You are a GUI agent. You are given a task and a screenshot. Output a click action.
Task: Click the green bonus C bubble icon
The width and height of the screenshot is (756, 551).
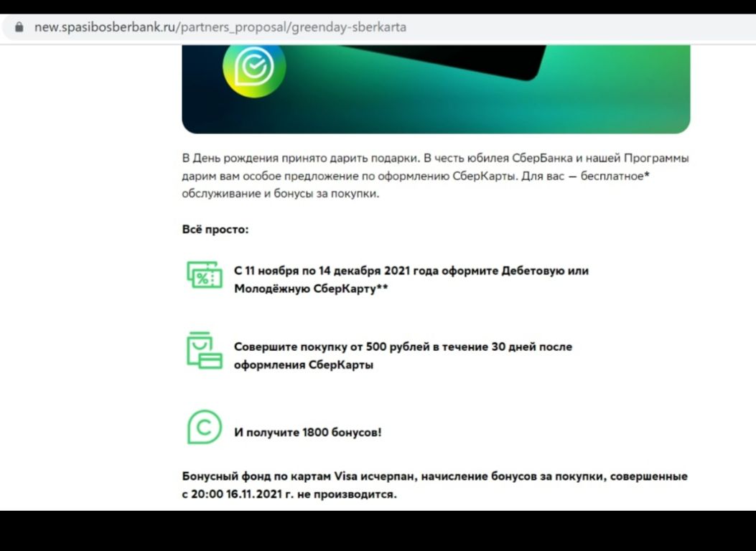205,427
